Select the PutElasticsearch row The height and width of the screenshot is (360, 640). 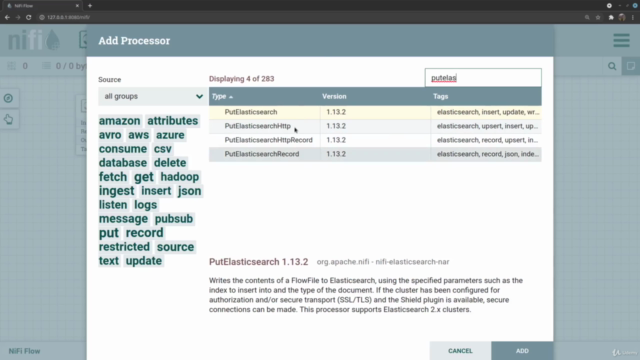(375, 112)
